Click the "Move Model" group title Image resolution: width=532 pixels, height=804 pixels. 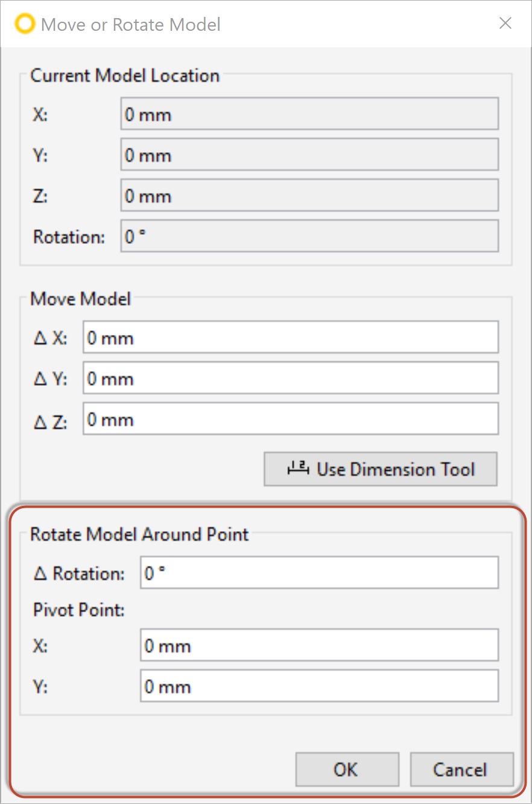tap(80, 299)
